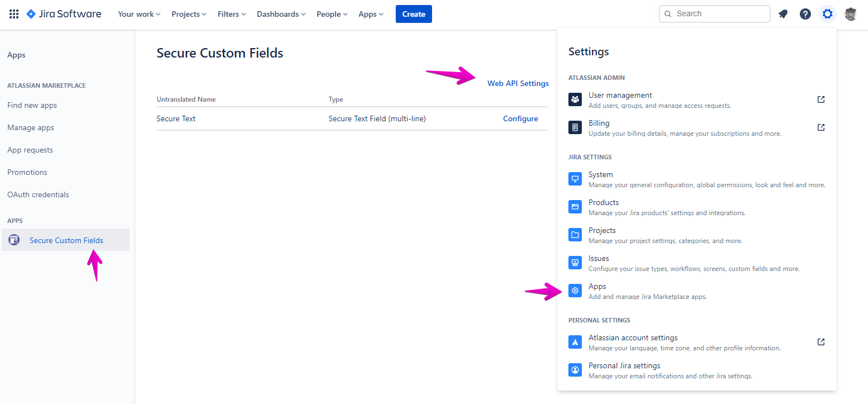Select OAuth credentials in sidebar
The width and height of the screenshot is (868, 404).
click(x=38, y=194)
